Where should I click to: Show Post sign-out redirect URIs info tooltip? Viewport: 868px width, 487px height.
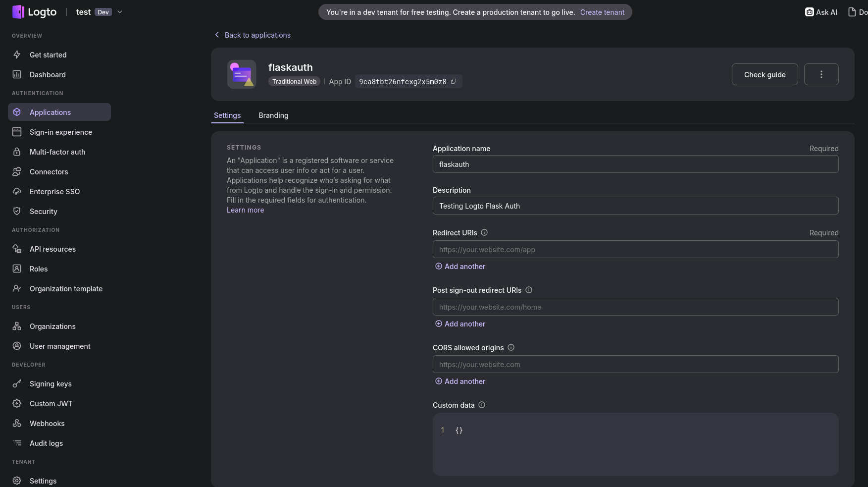[529, 290]
